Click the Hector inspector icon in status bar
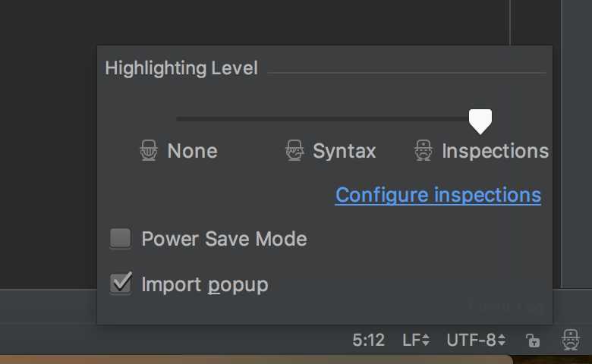The image size is (592, 364). point(571,340)
